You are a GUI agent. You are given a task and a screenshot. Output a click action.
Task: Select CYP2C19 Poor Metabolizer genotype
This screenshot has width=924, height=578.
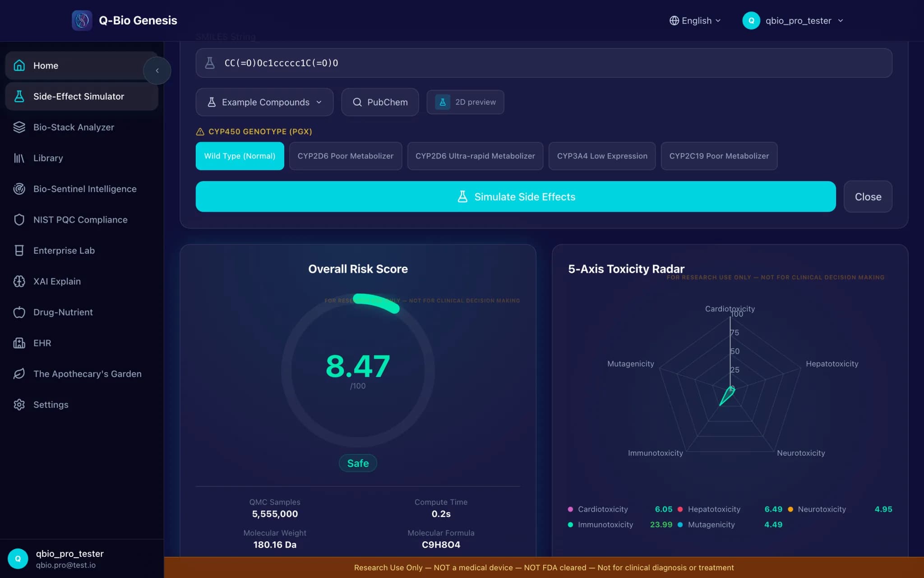pyautogui.click(x=719, y=156)
